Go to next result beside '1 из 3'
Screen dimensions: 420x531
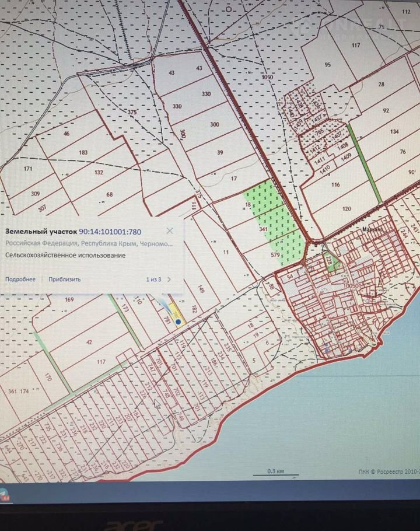(x=169, y=280)
